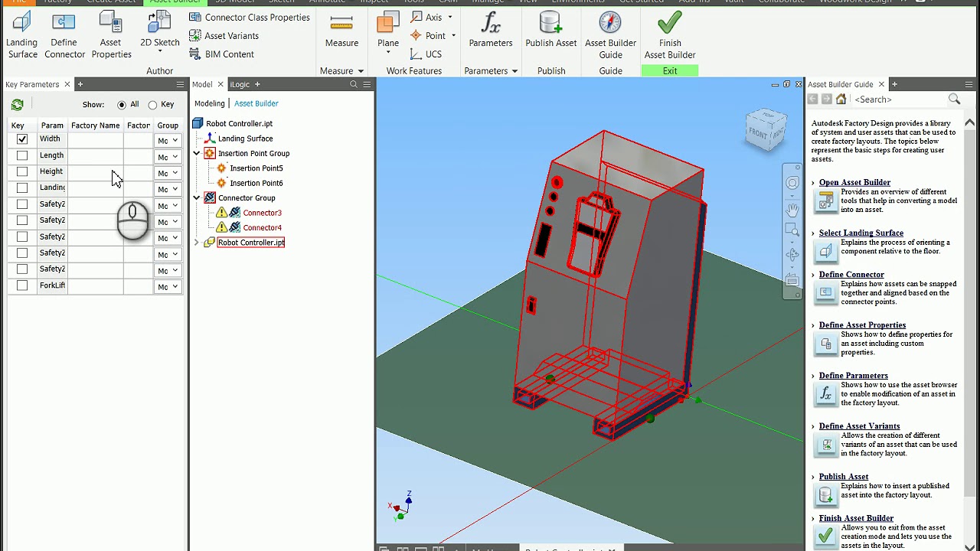This screenshot has width=980, height=551.
Task: Open the Open Asset Builder link
Action: [854, 182]
